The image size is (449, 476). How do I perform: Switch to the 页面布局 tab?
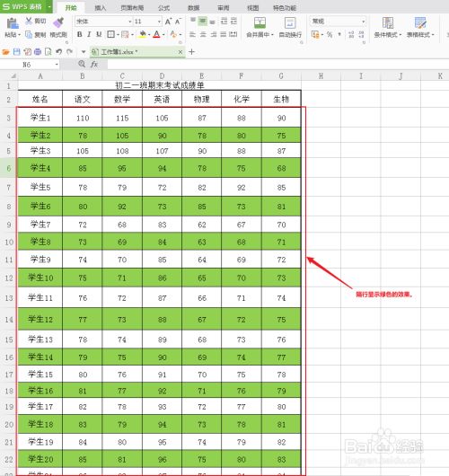click(132, 7)
